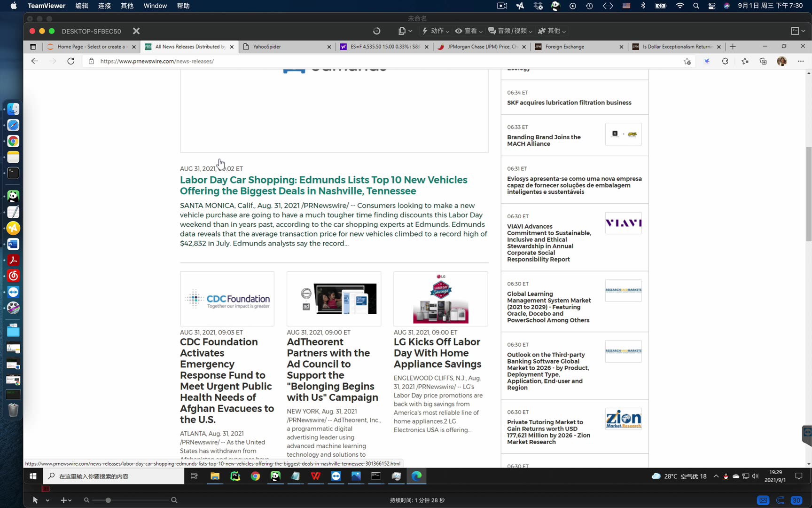Expand plus add dropdown in bottom bar
812x508 pixels.
pos(66,500)
